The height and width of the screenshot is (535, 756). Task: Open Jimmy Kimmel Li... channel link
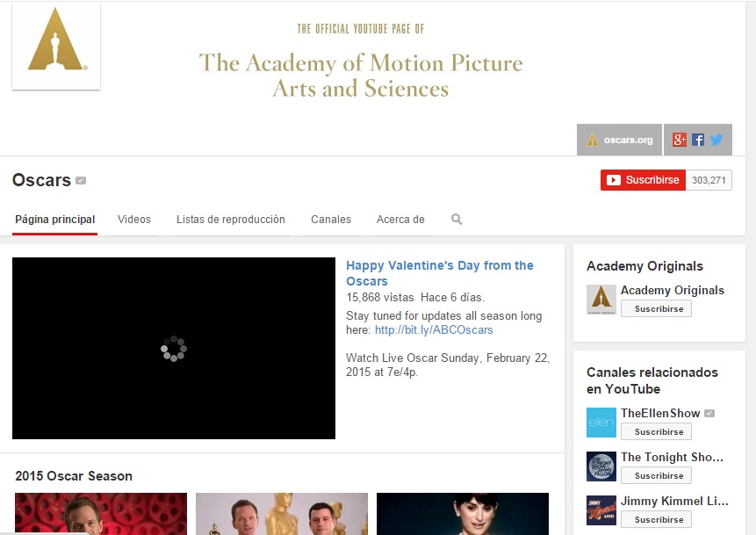pyautogui.click(x=674, y=502)
